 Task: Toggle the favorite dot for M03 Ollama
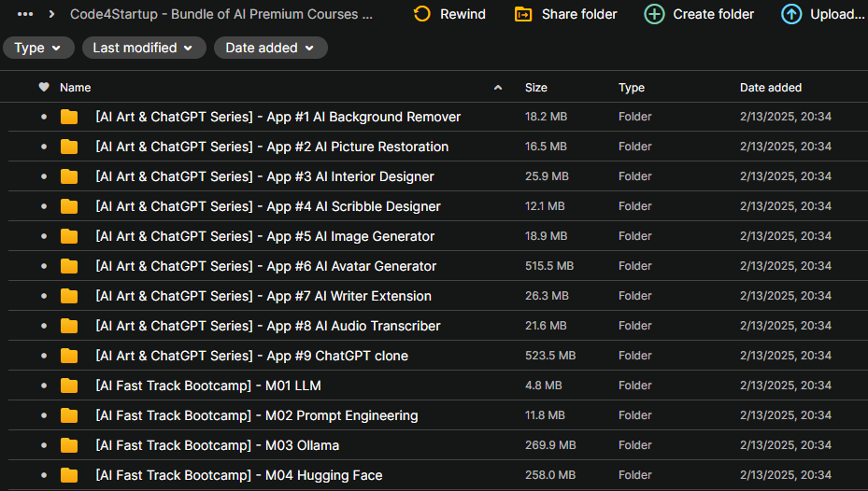44,445
